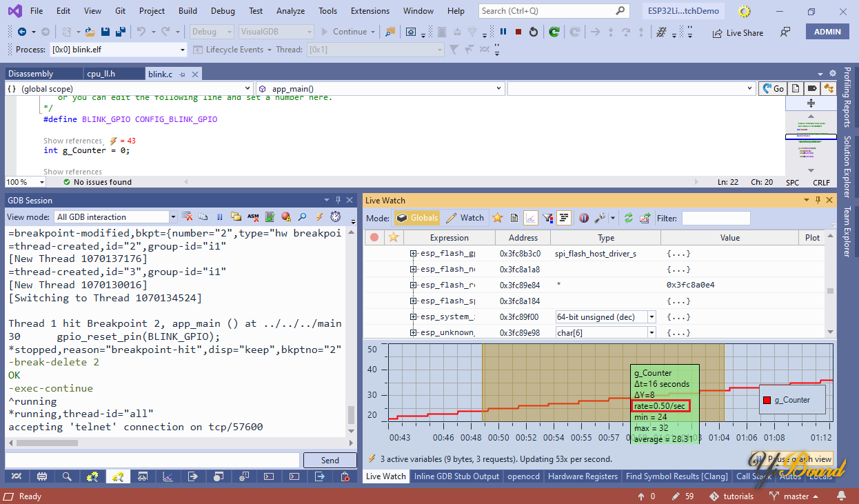Open the View mode dropdown in GDB Session
The height and width of the screenshot is (504, 859).
[x=173, y=217]
